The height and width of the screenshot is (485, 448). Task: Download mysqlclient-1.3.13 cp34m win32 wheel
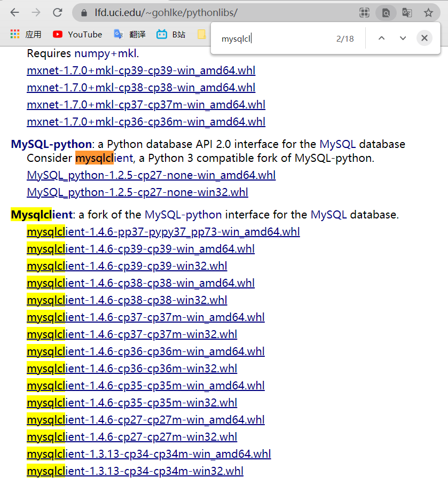pyautogui.click(x=135, y=471)
